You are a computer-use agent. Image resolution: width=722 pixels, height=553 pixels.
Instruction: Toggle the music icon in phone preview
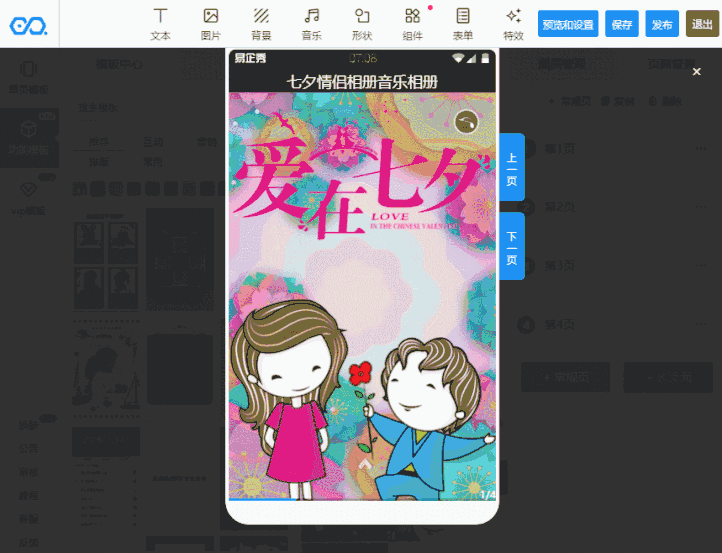point(466,122)
